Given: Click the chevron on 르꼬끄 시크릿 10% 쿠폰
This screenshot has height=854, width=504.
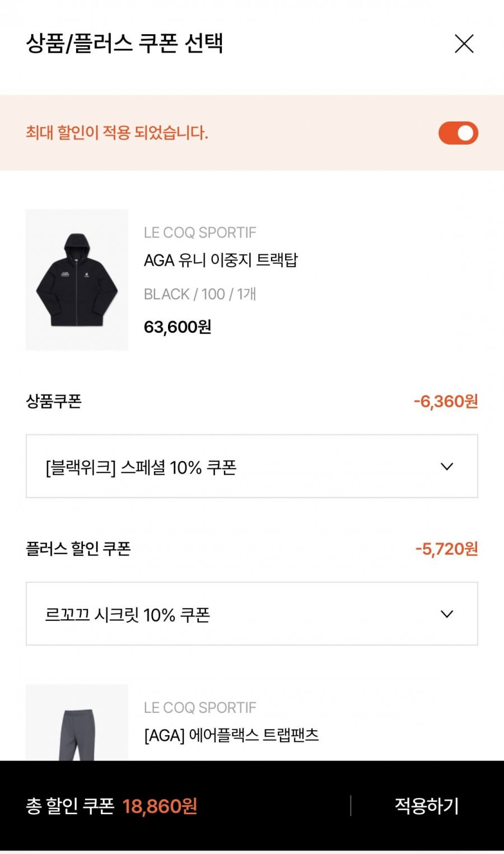Looking at the screenshot, I should coord(447,614).
